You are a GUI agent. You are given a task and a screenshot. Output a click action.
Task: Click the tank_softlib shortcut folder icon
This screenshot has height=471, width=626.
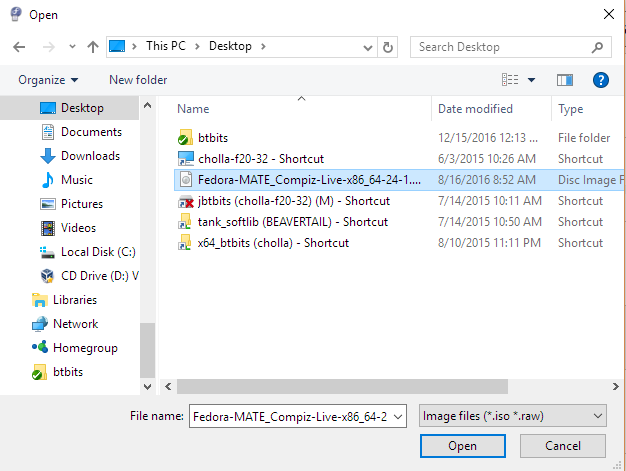coord(185,222)
